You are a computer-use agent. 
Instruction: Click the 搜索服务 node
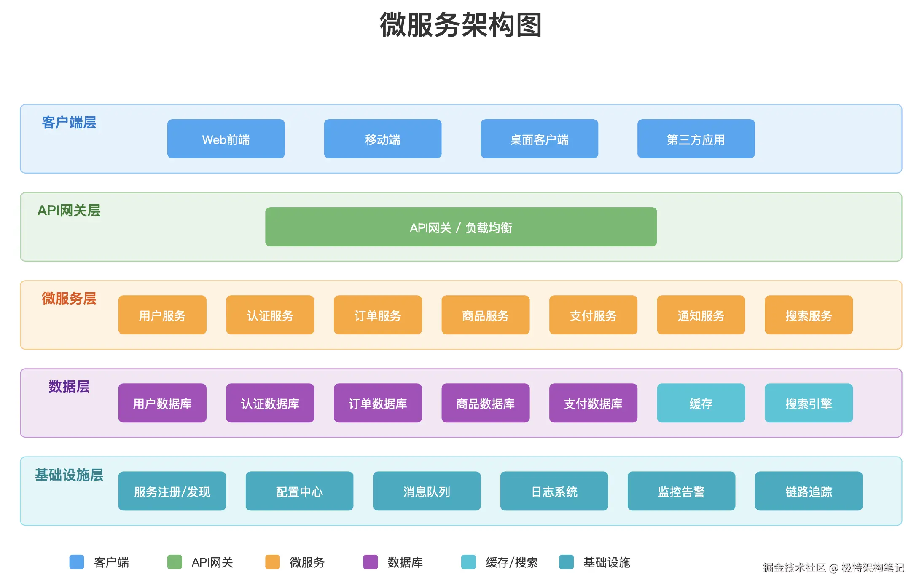[809, 315]
